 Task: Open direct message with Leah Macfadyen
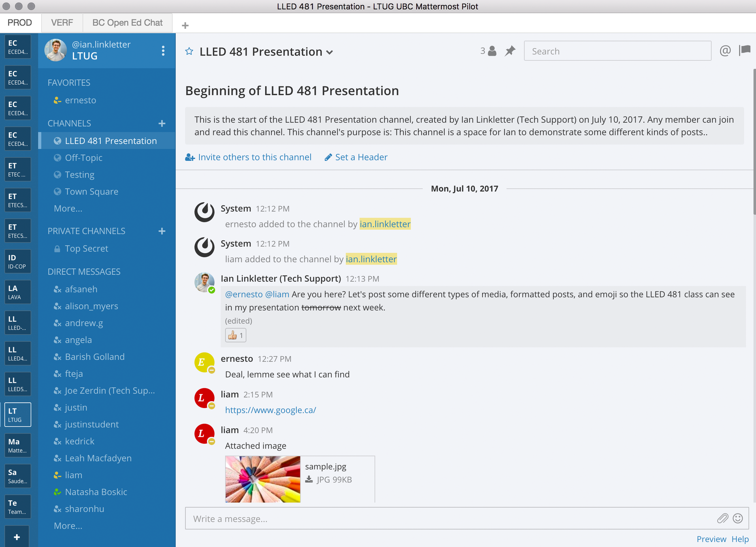[x=98, y=458]
